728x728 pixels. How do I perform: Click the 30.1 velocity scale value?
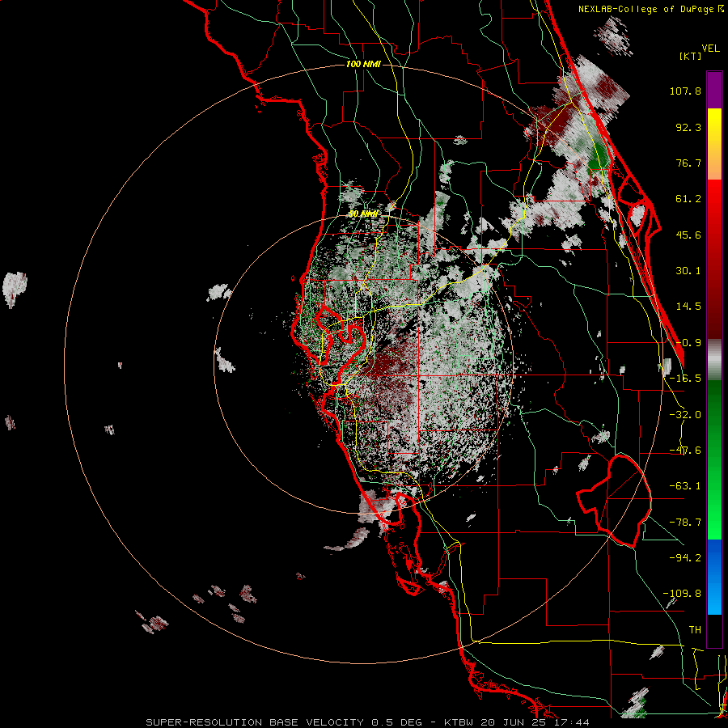688,271
